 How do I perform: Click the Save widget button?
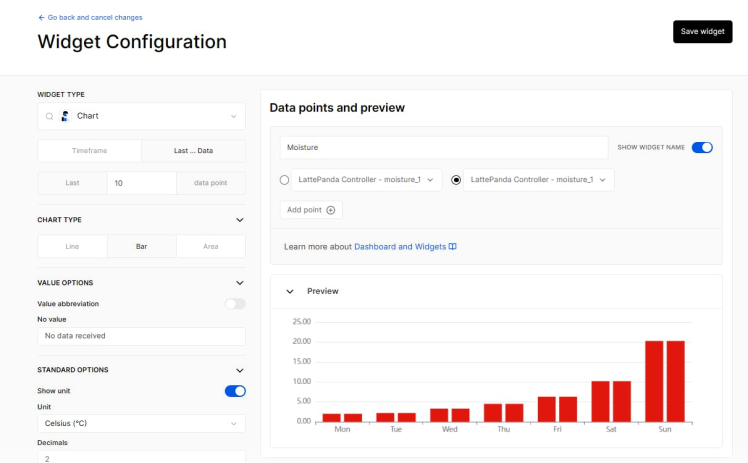pyautogui.click(x=702, y=32)
